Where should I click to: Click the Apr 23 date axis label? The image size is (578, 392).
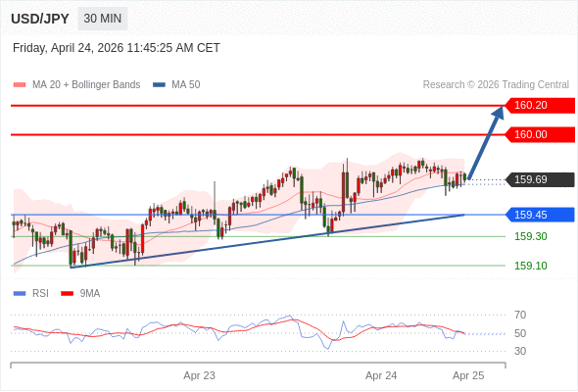click(199, 375)
